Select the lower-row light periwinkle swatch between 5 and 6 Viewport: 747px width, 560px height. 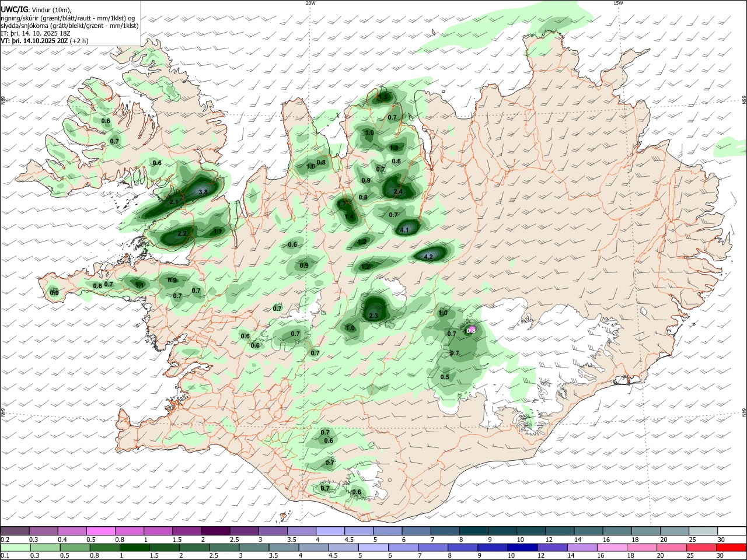coord(373,548)
